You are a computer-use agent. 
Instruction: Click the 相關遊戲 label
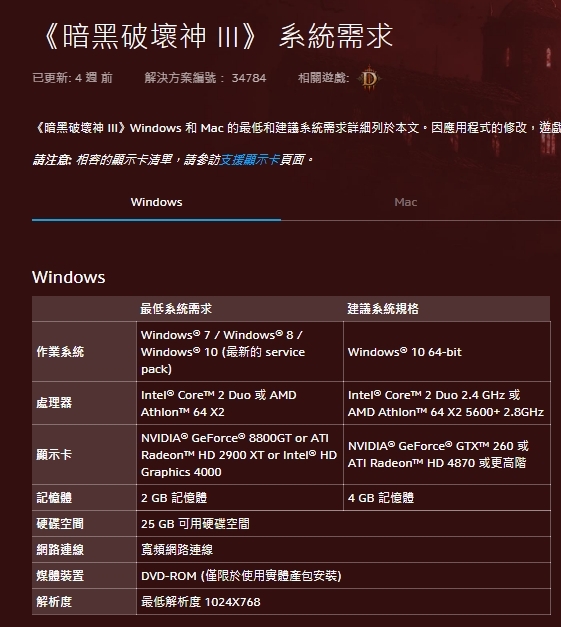point(323,78)
